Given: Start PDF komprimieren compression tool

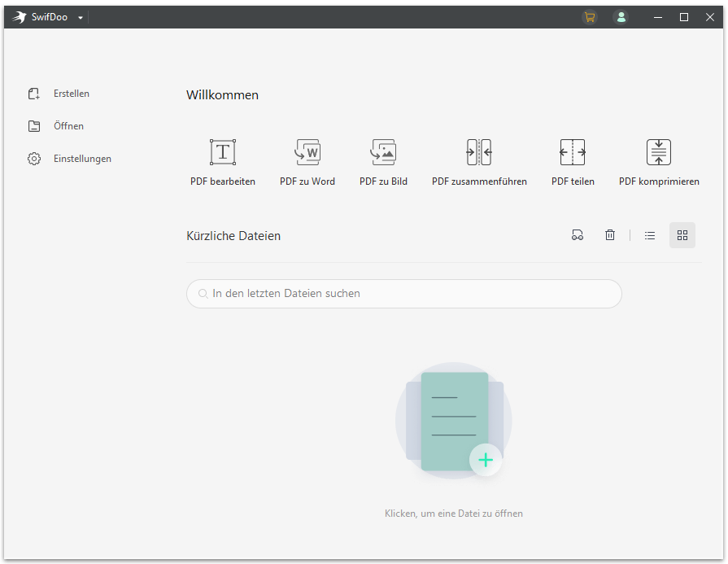Looking at the screenshot, I should pos(659,153).
